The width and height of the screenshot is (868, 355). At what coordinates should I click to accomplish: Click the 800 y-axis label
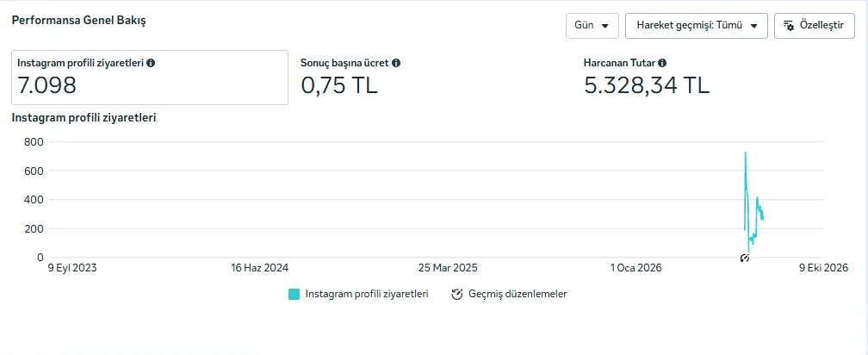34,142
